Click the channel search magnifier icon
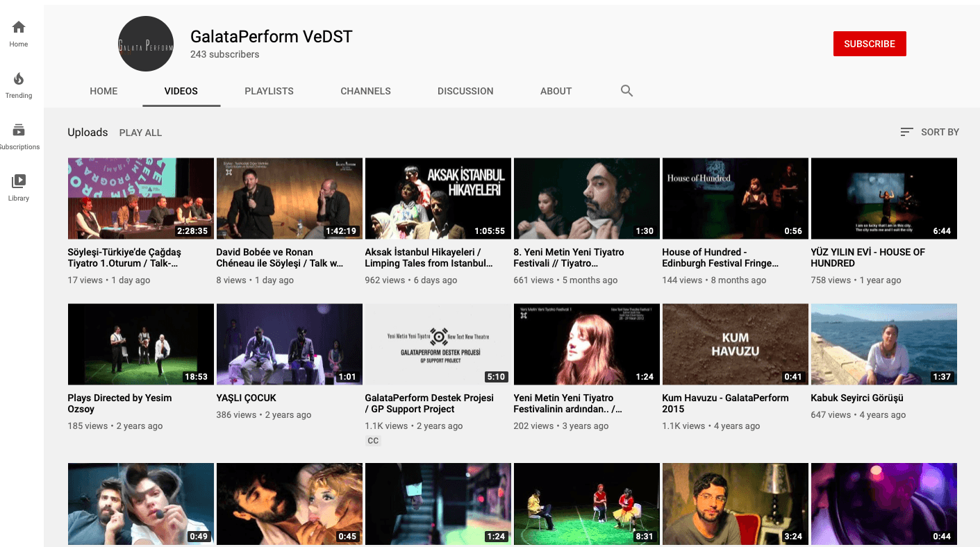This screenshot has width=980, height=547. 626,91
